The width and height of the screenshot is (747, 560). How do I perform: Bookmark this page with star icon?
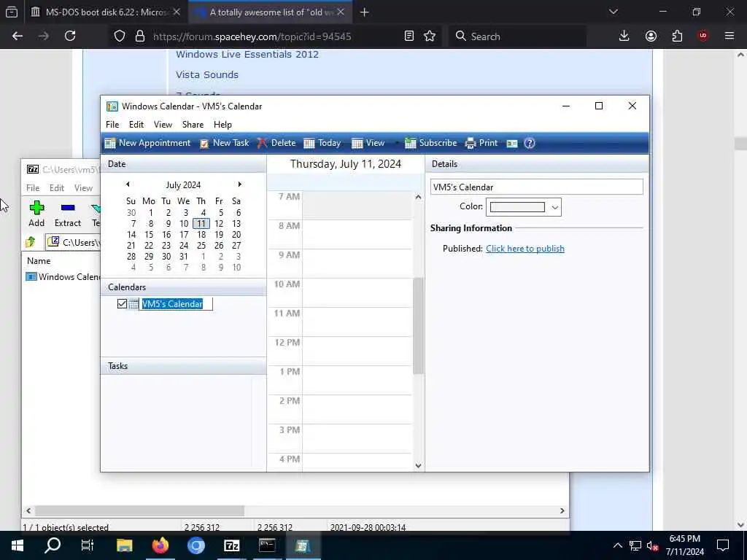pyautogui.click(x=430, y=36)
